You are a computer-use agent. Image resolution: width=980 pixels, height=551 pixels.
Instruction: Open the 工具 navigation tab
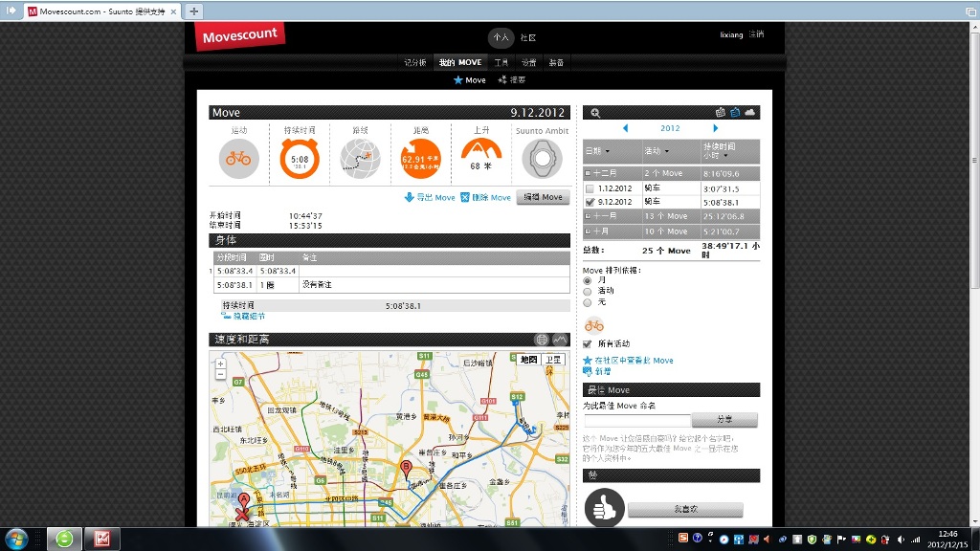tap(501, 62)
